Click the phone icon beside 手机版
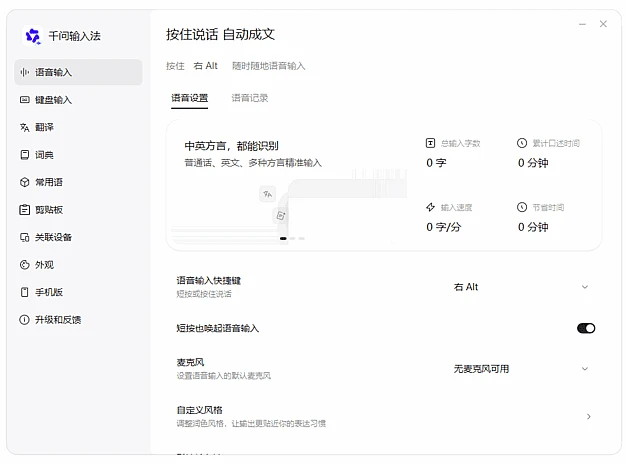The image size is (626, 464). tap(25, 292)
